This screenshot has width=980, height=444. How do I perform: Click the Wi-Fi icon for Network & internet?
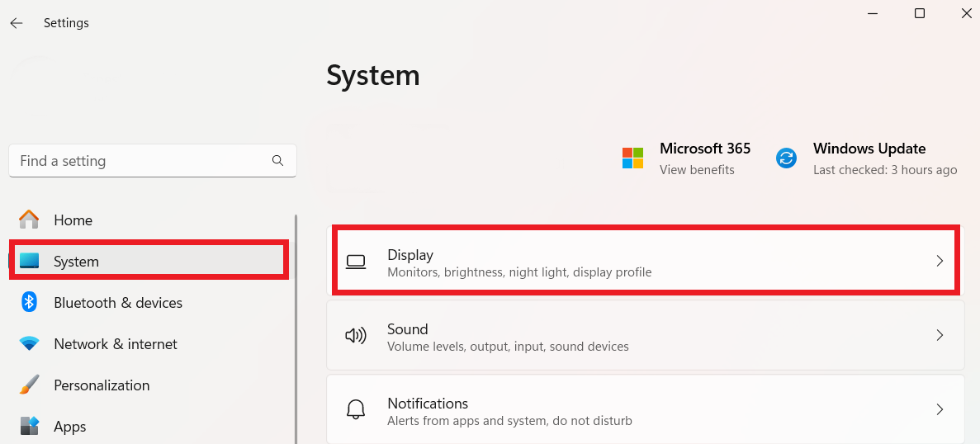[29, 343]
